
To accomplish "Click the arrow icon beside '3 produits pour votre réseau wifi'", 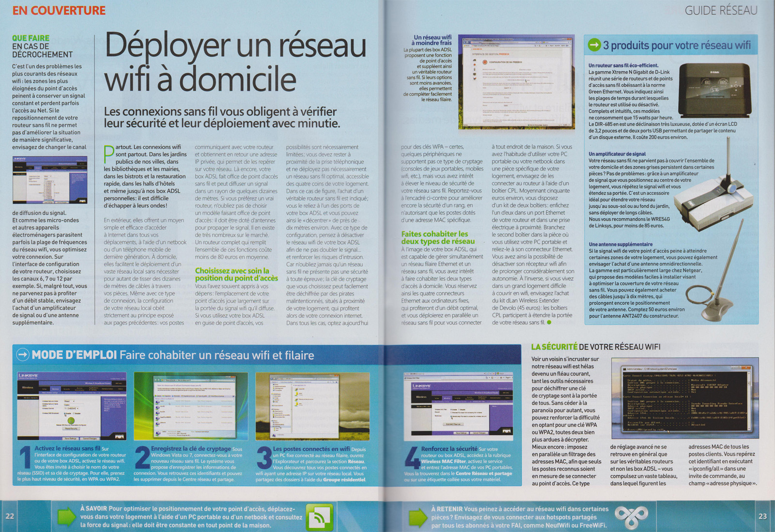I will (594, 46).
